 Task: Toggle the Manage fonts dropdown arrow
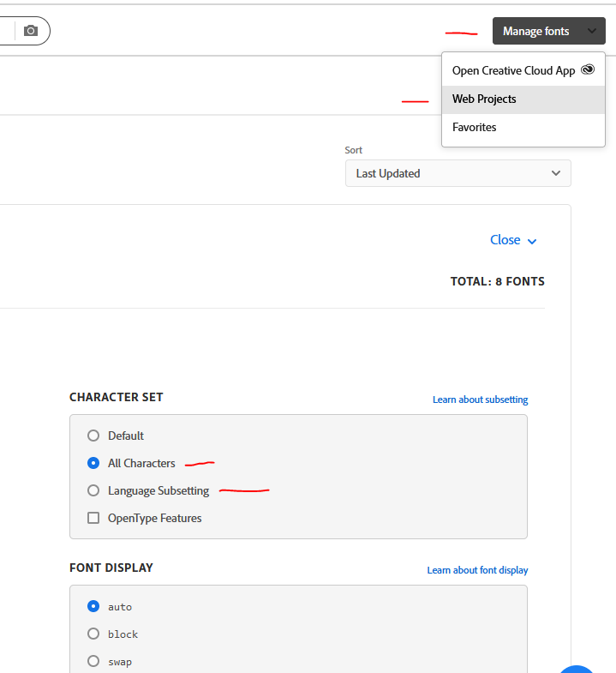[592, 32]
